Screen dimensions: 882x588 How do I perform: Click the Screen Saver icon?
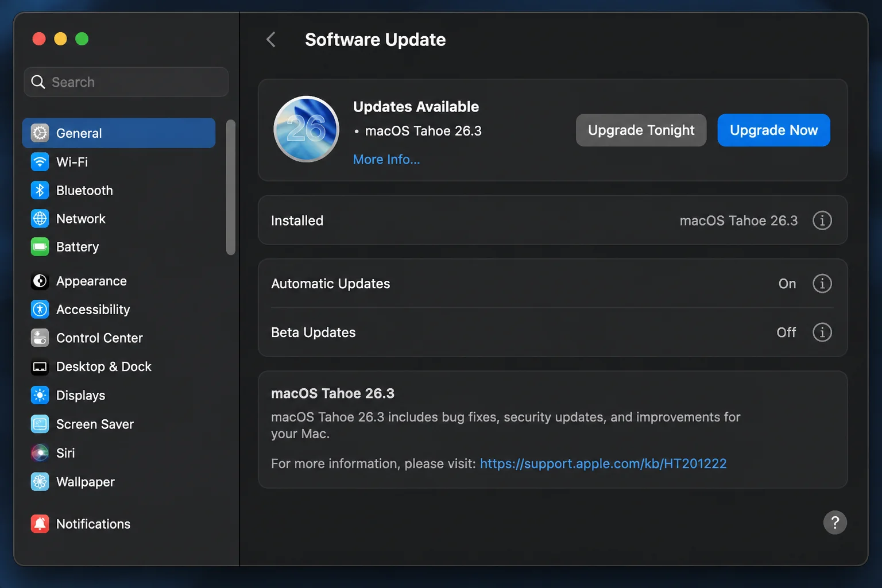click(x=40, y=424)
